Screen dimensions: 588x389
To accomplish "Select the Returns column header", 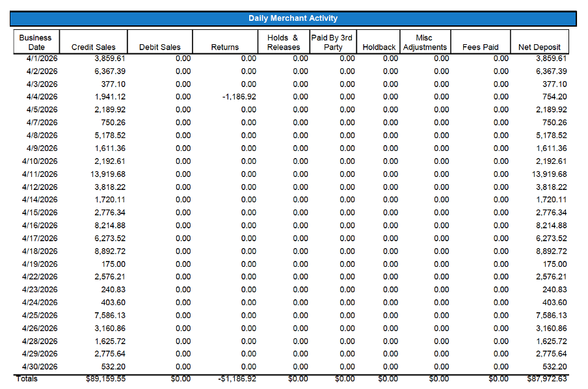I will [x=225, y=42].
